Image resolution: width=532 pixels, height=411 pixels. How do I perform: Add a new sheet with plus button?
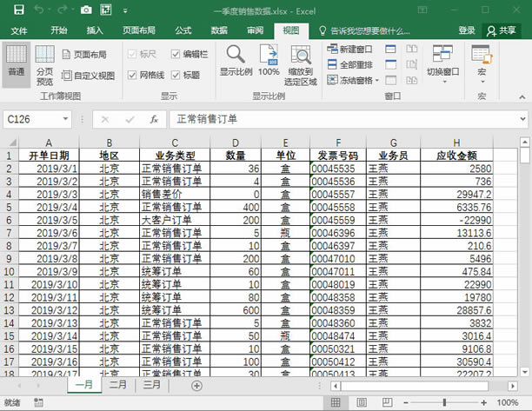click(x=196, y=386)
